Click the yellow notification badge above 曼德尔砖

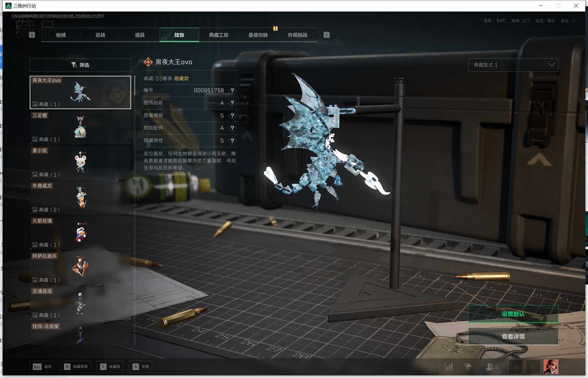(x=275, y=28)
